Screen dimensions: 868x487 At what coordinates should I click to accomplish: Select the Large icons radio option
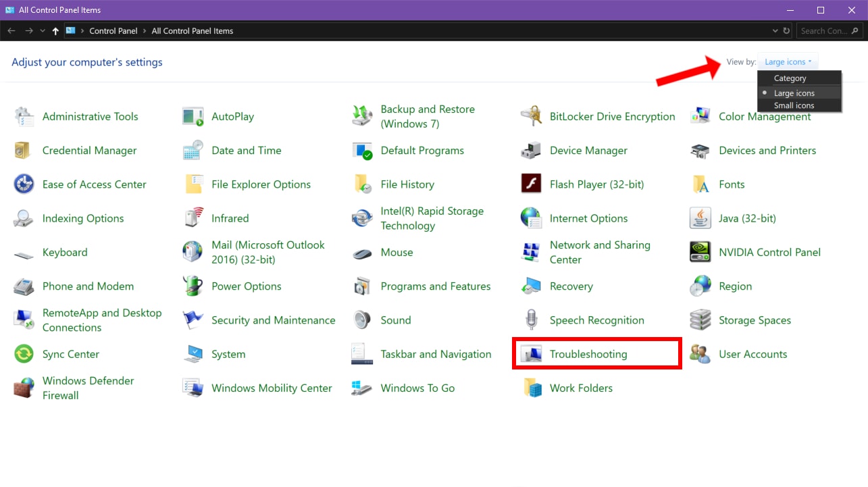[794, 93]
